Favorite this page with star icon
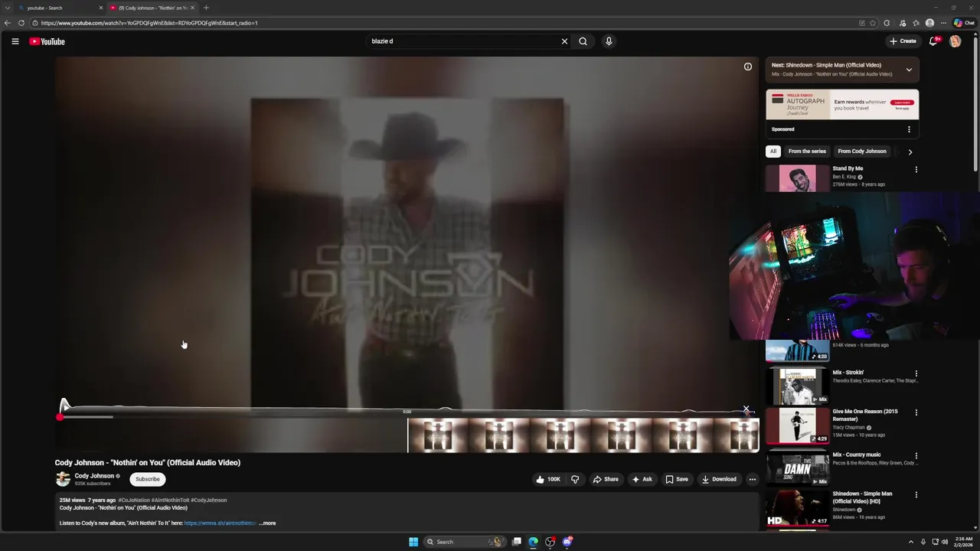Screen dimensions: 980x551 coord(873,23)
